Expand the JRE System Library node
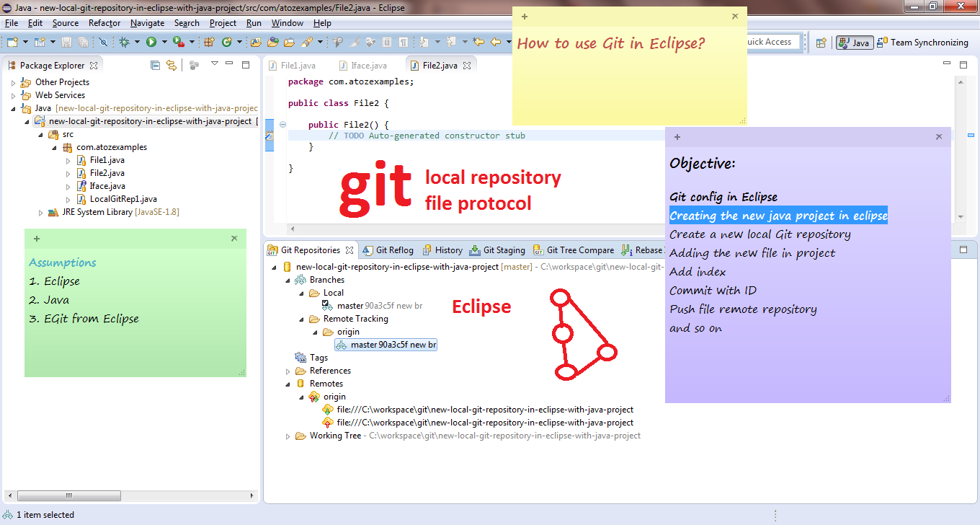The height and width of the screenshot is (525, 980). tap(40, 213)
